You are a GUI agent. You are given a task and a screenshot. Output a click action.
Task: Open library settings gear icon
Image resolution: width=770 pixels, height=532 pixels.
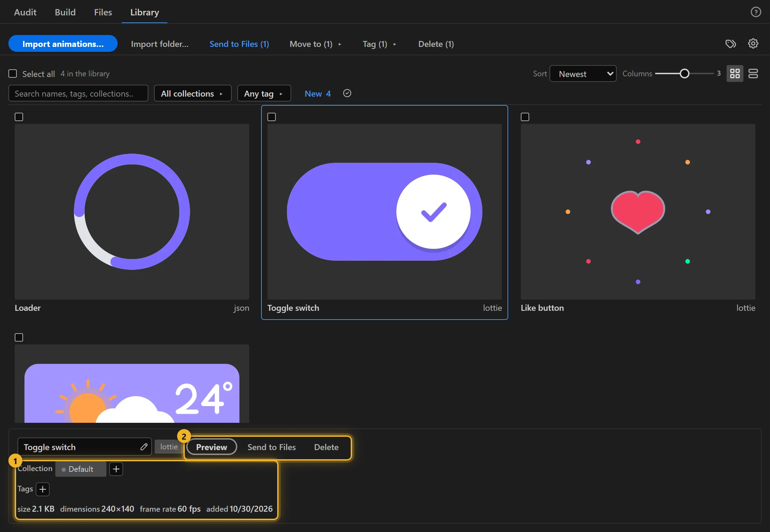(753, 43)
